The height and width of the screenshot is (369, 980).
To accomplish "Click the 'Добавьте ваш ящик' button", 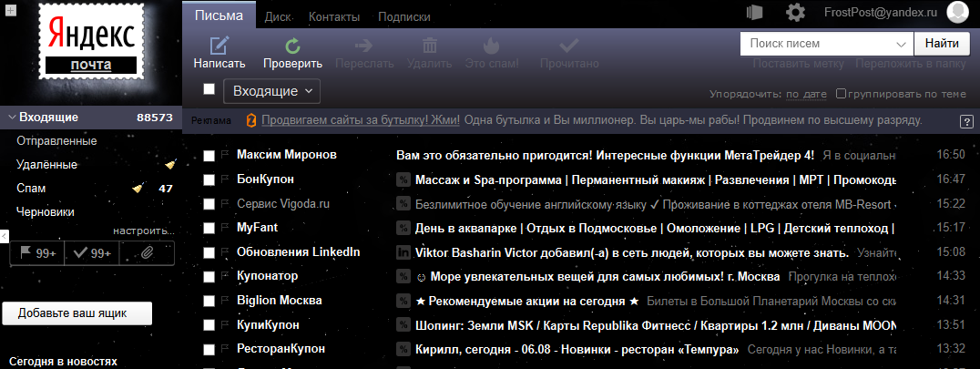I will [77, 313].
